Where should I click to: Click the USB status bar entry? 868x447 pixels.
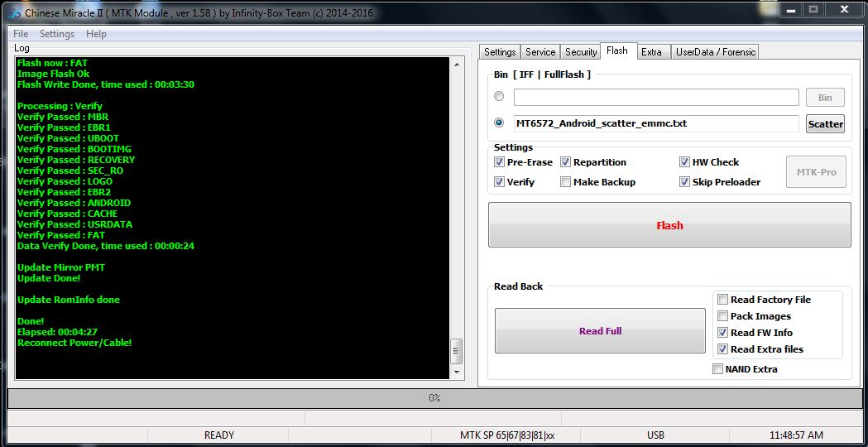[655, 435]
